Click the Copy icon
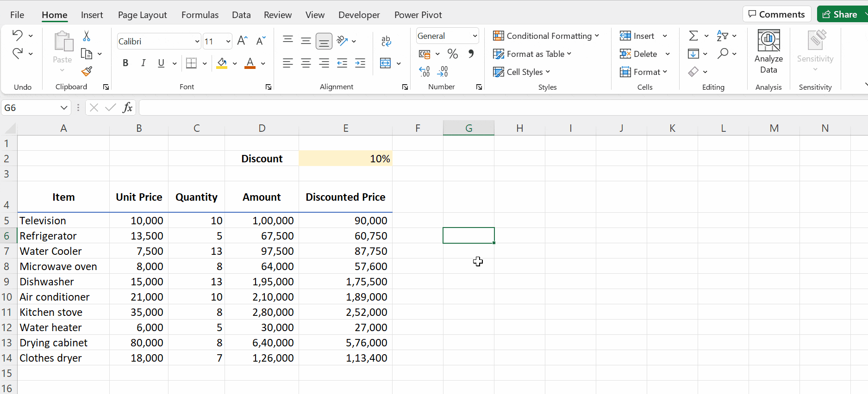This screenshot has height=394, width=868. (x=87, y=54)
